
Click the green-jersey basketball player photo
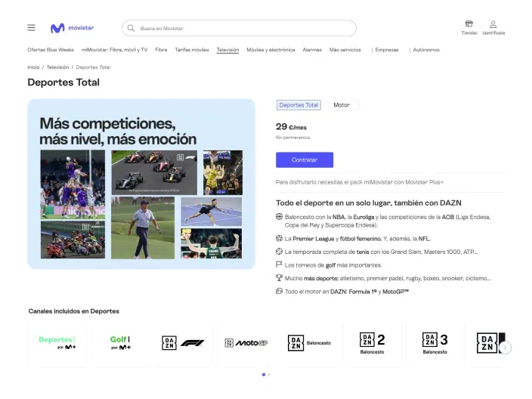point(212,243)
